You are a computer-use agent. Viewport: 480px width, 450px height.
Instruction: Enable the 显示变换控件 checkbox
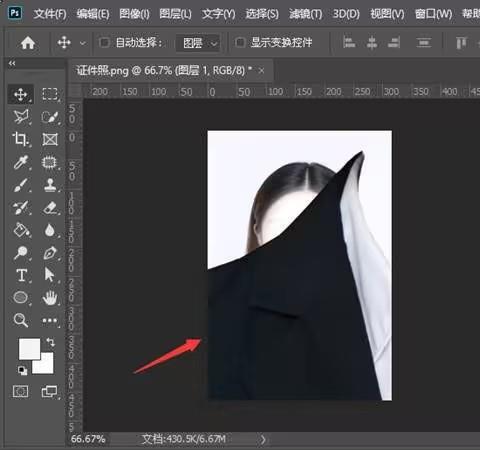pos(240,42)
